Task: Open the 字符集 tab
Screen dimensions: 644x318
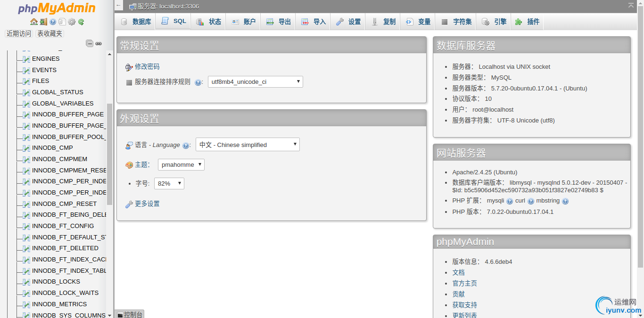Action: pos(456,22)
